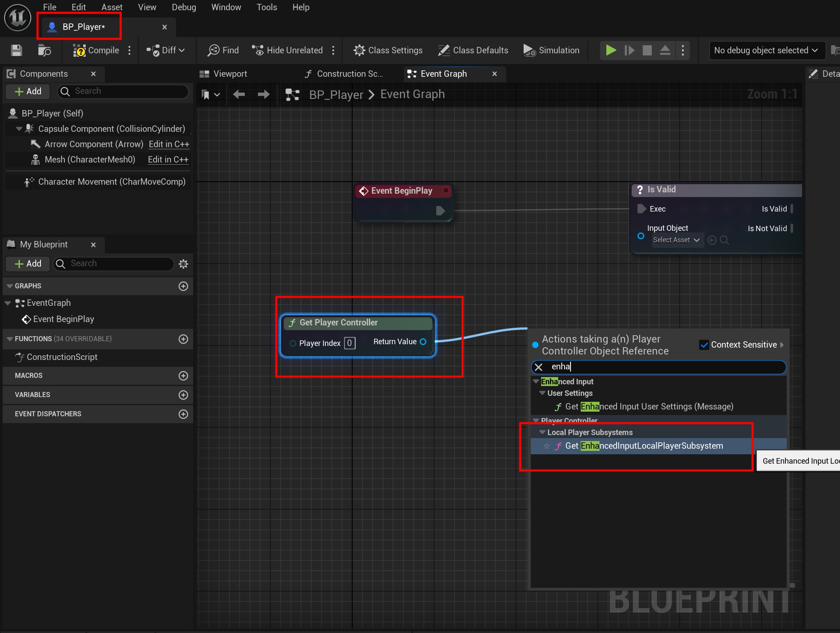
Task: Open the Debug menu
Action: [184, 7]
